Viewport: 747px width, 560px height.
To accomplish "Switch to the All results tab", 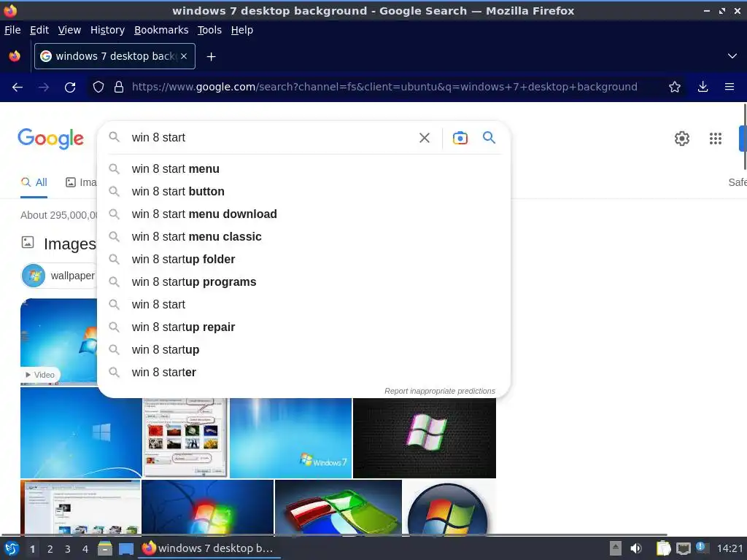I will coord(34,182).
